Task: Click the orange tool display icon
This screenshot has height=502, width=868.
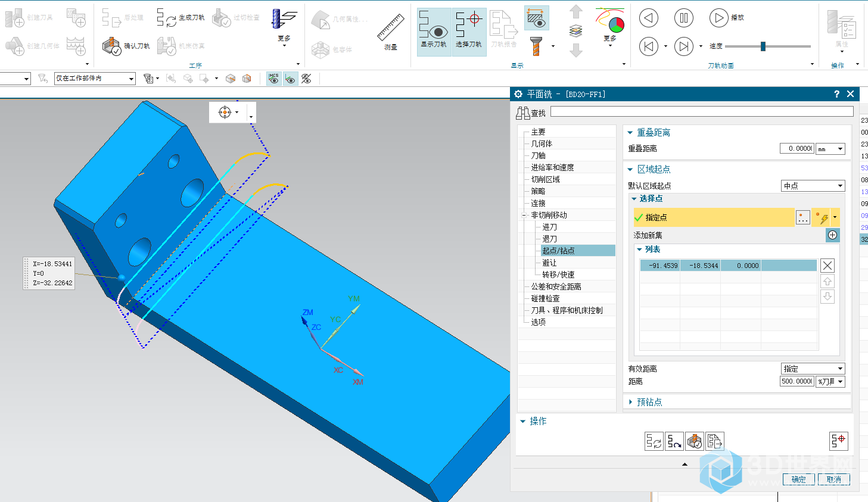Action: [537, 46]
